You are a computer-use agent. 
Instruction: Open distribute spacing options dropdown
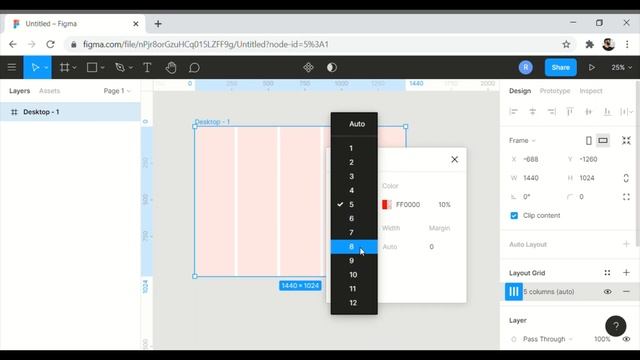click(627, 111)
